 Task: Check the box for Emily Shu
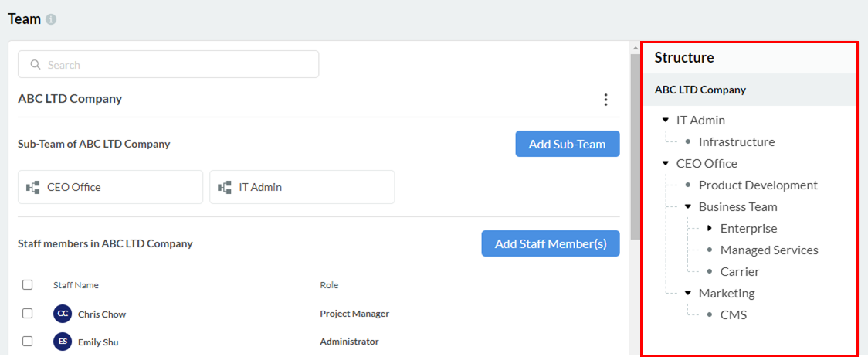pyautogui.click(x=28, y=342)
